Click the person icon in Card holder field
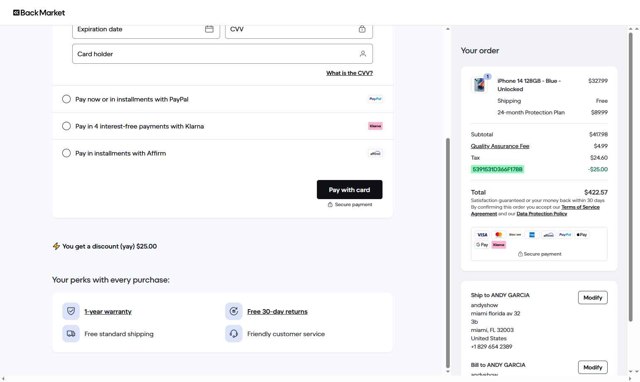Image resolution: width=640 pixels, height=382 pixels. (363, 54)
